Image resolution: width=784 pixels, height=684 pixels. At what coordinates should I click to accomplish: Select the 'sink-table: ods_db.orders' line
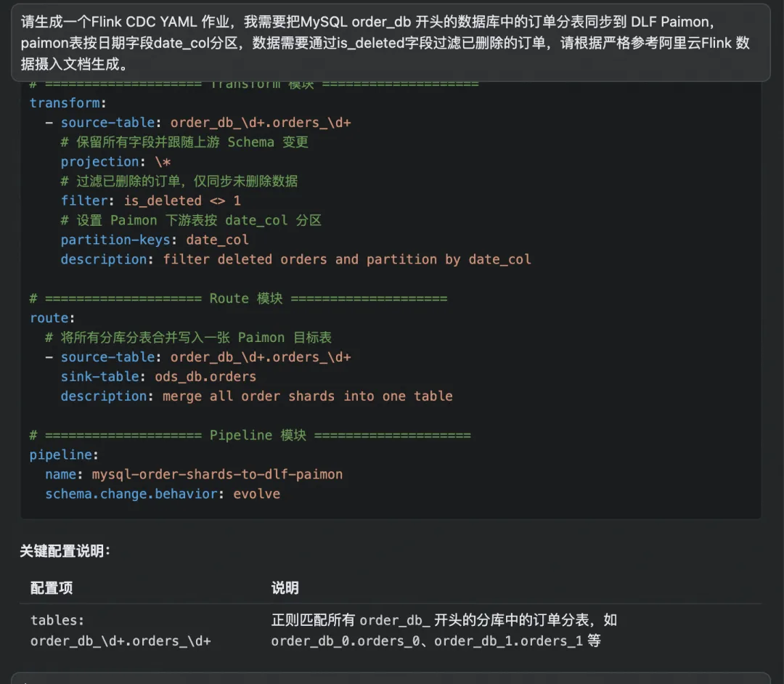158,377
